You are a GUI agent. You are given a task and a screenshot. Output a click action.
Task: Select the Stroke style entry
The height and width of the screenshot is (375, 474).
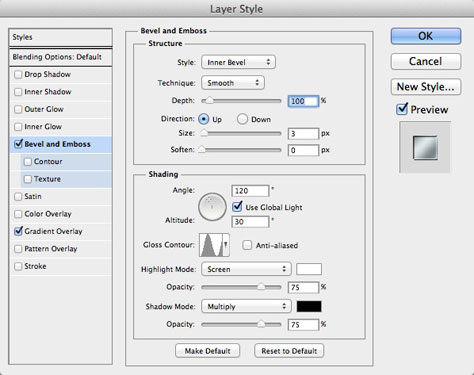[x=60, y=266]
